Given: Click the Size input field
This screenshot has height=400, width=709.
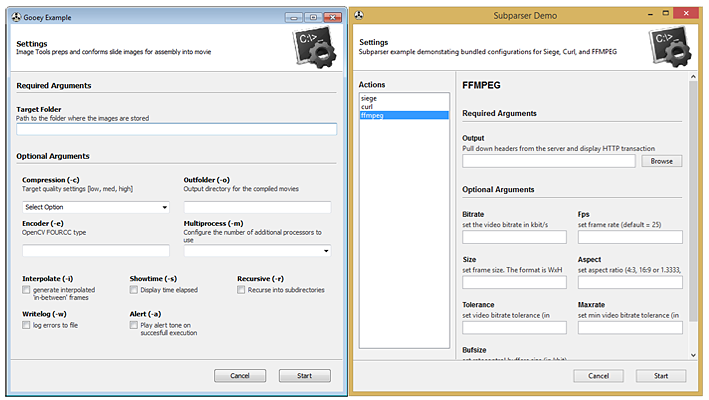Looking at the screenshot, I should coord(514,282).
